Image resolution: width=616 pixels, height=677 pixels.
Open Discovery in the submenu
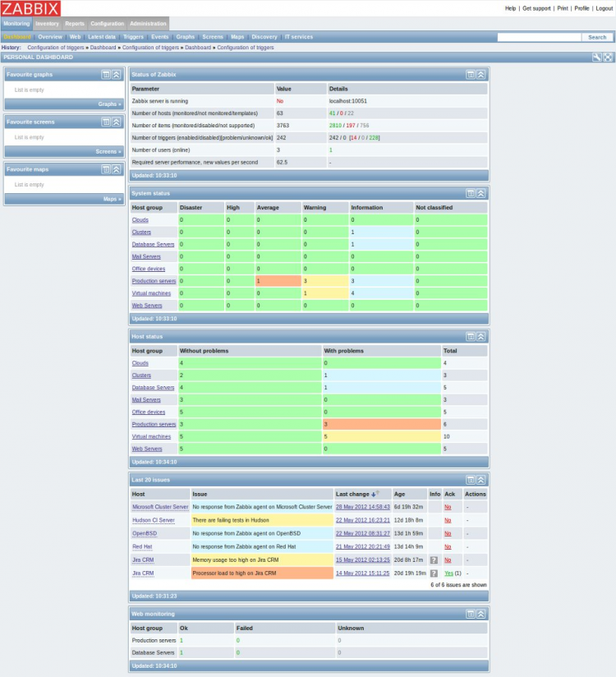coord(264,37)
